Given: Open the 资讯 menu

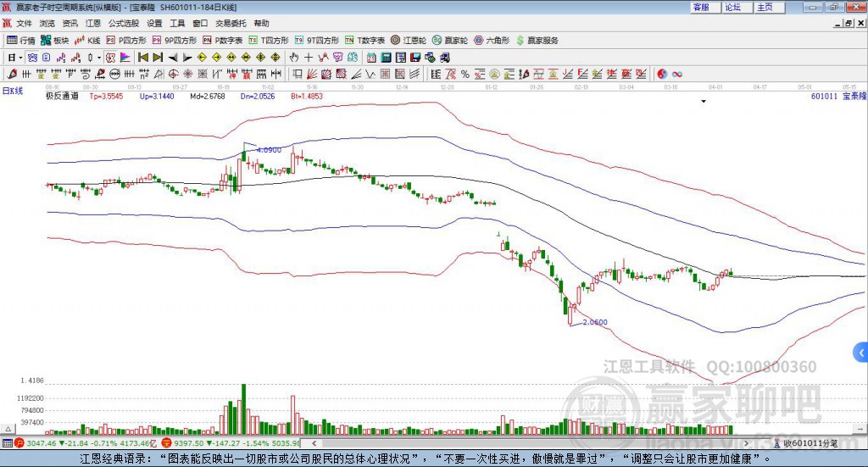Looking at the screenshot, I should pyautogui.click(x=70, y=23).
